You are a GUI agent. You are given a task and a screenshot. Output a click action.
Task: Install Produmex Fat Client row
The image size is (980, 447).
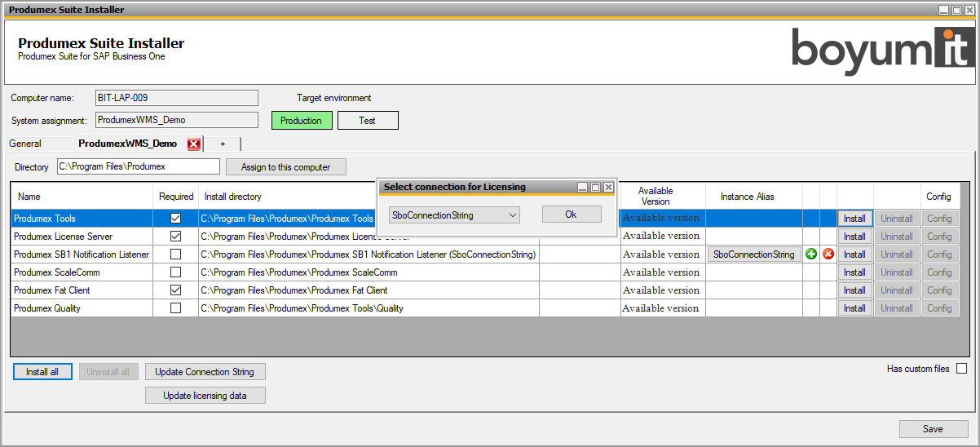click(854, 290)
